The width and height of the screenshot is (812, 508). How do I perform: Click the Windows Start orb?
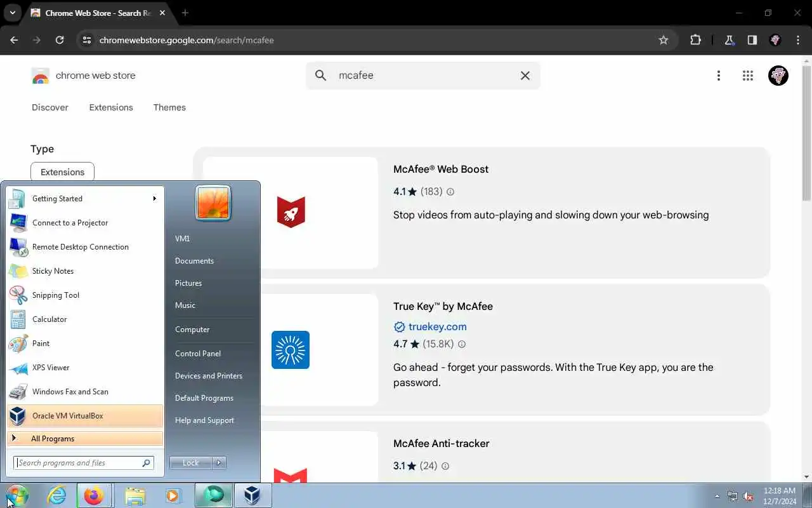click(17, 495)
